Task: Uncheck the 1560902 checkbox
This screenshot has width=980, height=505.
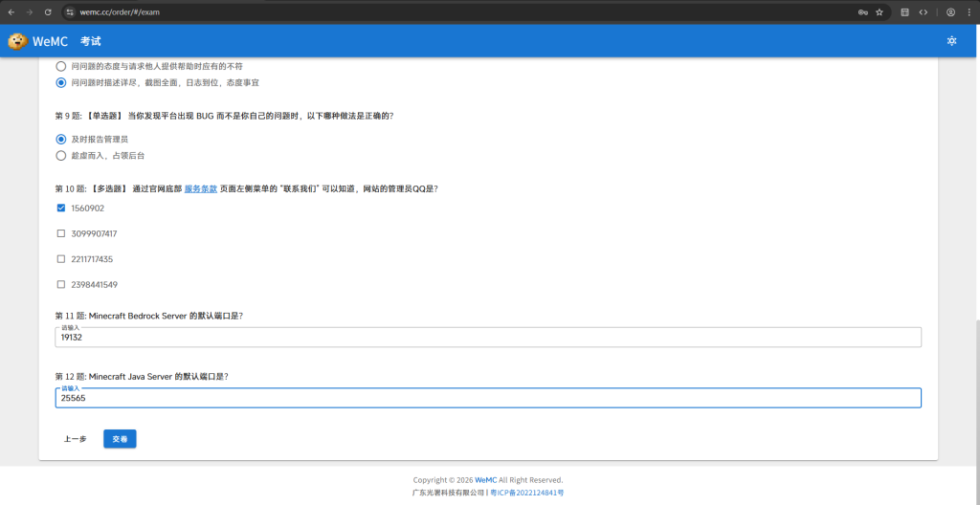Action: 61,209
